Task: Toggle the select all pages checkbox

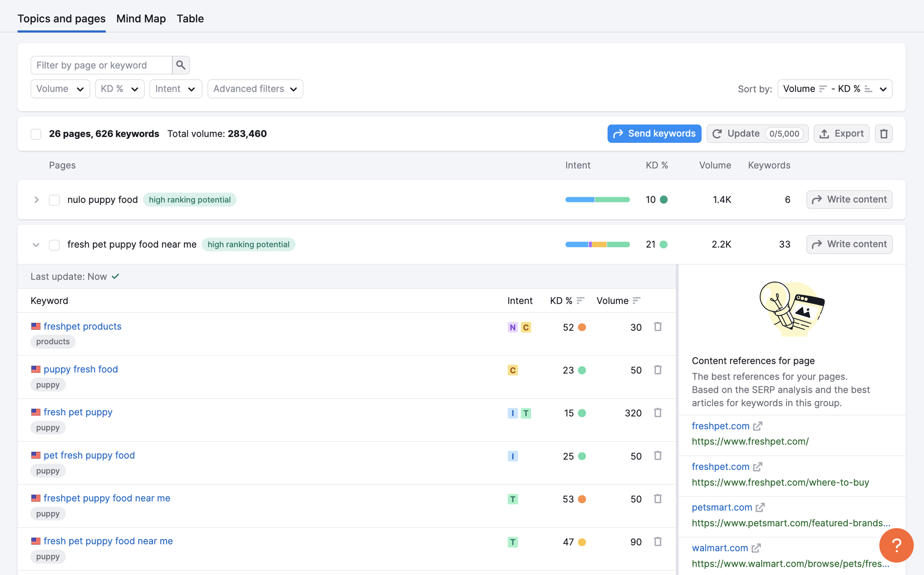Action: point(37,134)
